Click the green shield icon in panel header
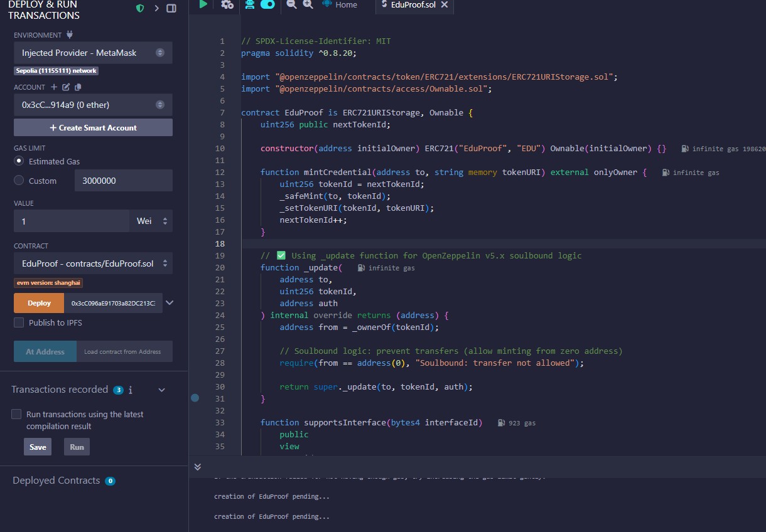This screenshot has width=766, height=532. [x=140, y=8]
